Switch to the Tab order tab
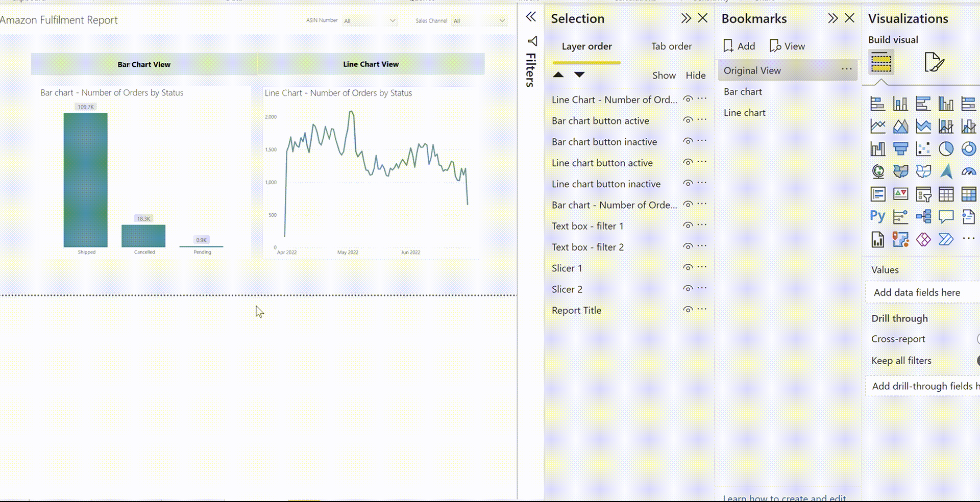This screenshot has height=502, width=980. coord(671,46)
